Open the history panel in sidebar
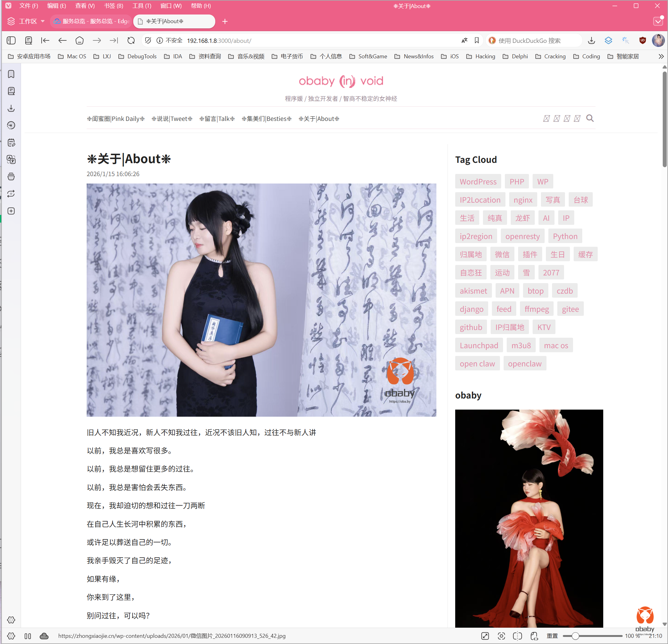 (11, 126)
